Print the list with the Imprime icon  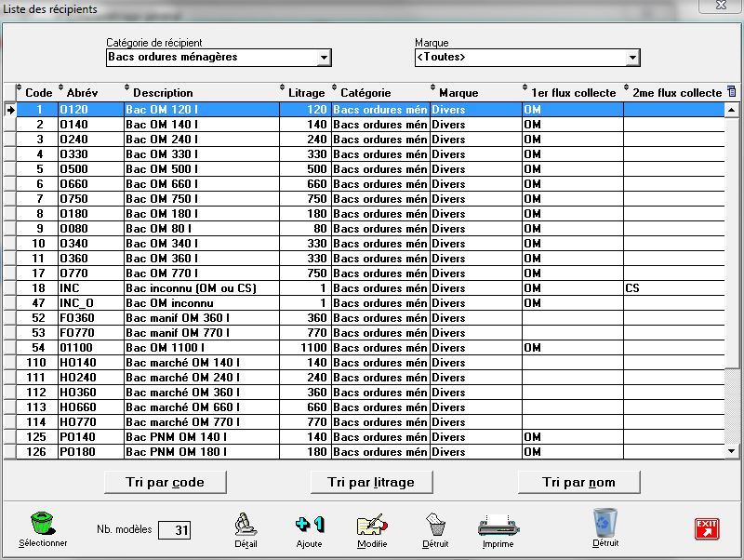click(x=498, y=524)
